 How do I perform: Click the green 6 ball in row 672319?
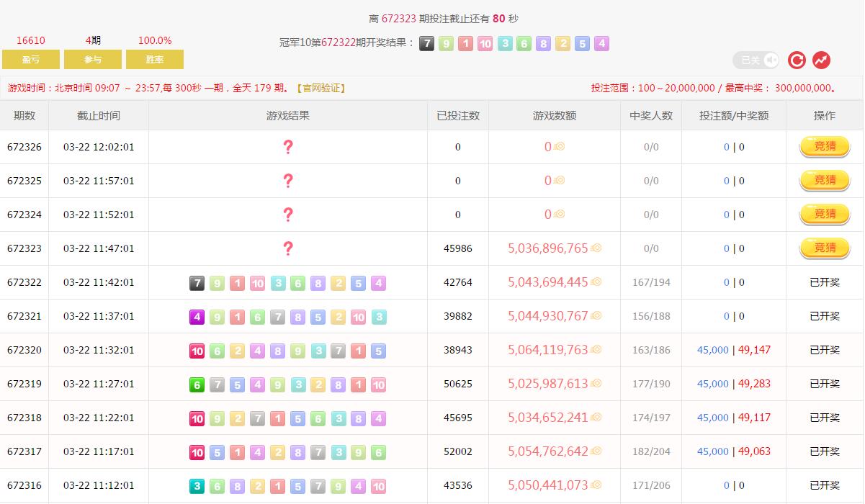click(197, 384)
